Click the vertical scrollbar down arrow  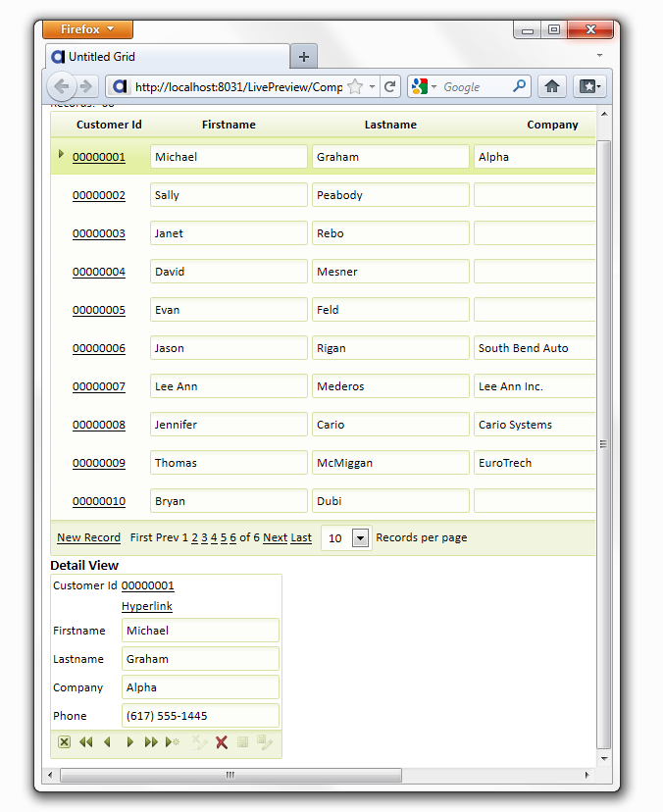pos(604,759)
